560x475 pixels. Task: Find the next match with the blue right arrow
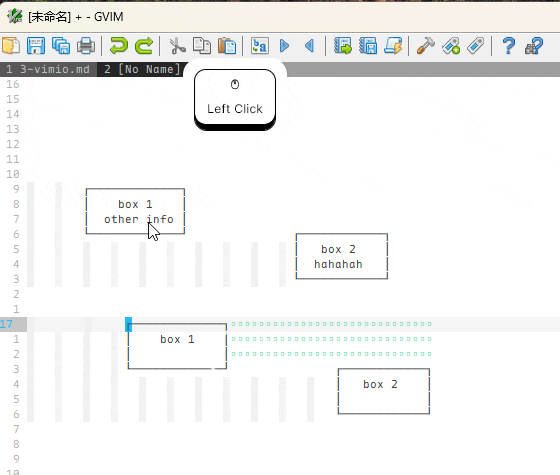pyautogui.click(x=285, y=46)
